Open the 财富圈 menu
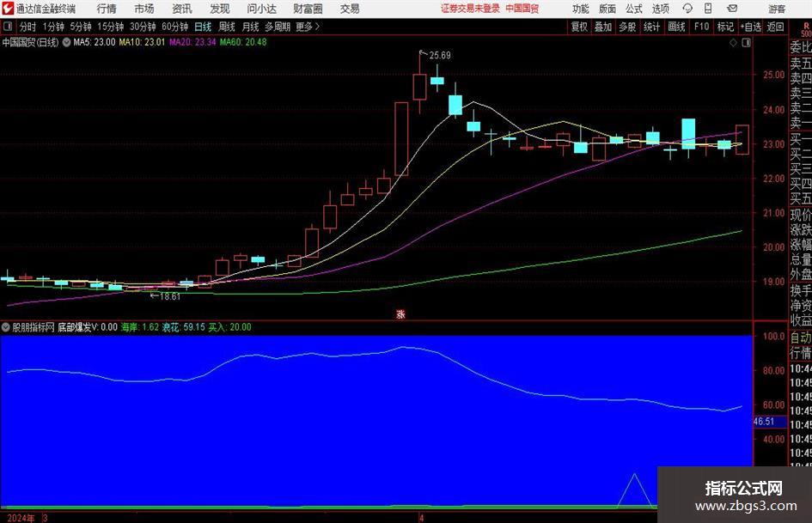Image resolution: width=812 pixels, height=523 pixels. click(308, 9)
